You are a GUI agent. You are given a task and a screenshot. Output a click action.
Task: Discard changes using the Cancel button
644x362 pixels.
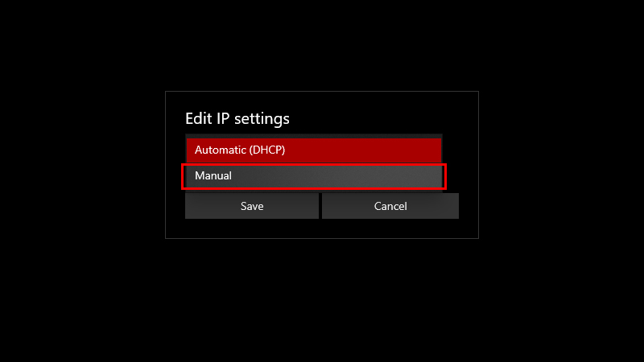click(x=390, y=206)
